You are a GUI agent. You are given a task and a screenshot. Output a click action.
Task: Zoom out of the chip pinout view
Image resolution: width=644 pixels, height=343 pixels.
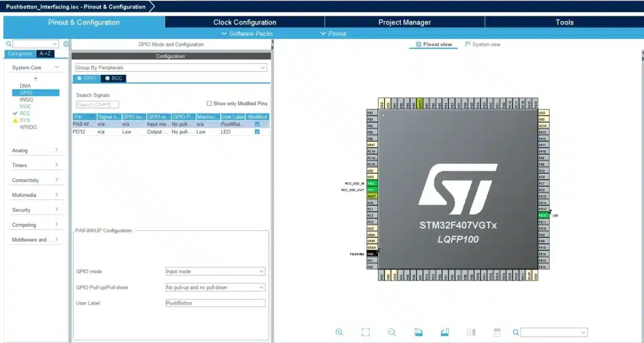(x=392, y=332)
